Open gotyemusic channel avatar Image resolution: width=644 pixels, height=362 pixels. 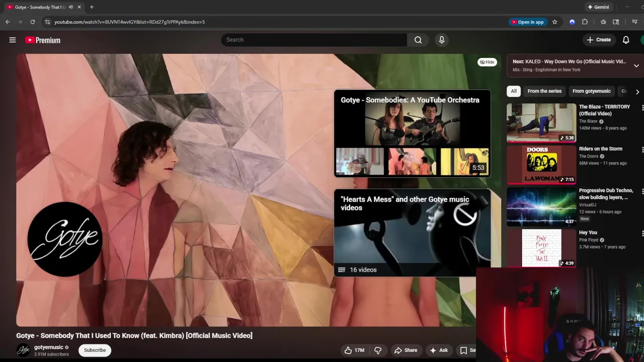tap(23, 350)
